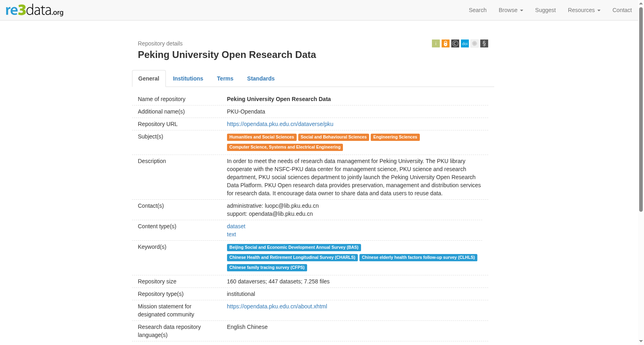Image resolution: width=644 pixels, height=345 pixels.
Task: Click the Beijing Social and Economic Development keyword
Action: (294, 248)
